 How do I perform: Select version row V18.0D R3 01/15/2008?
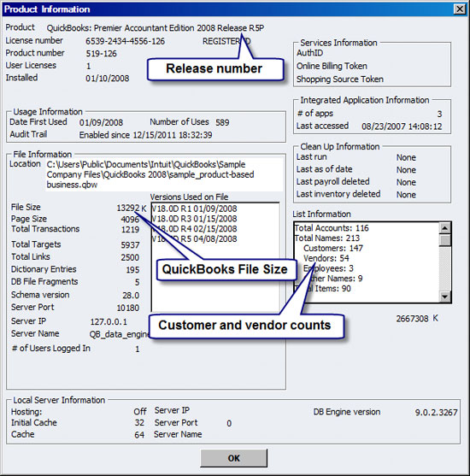tap(194, 219)
